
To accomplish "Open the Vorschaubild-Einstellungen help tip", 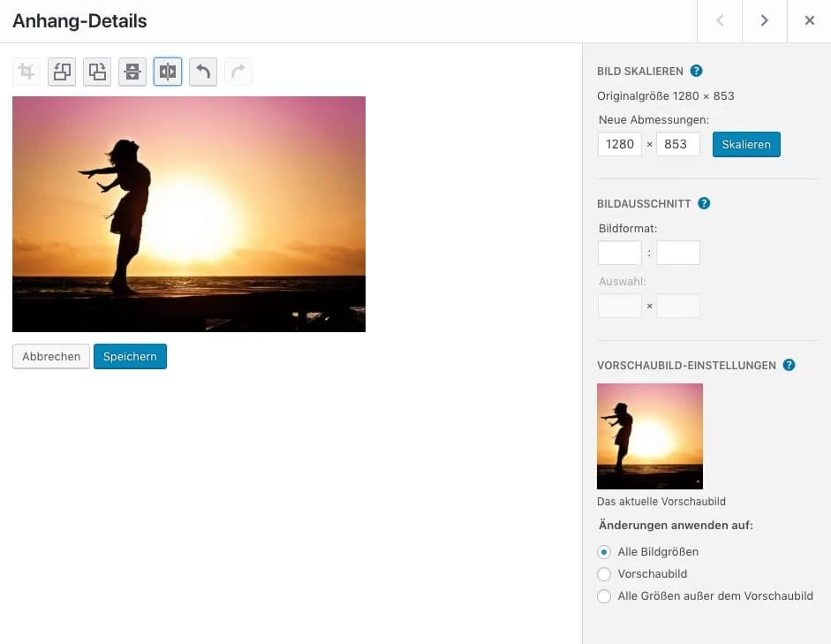I will point(789,364).
